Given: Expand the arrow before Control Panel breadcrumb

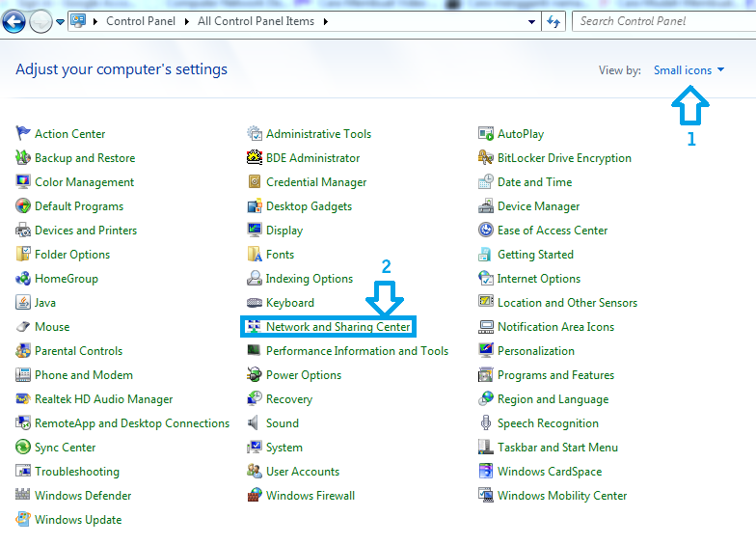Looking at the screenshot, I should 94,21.
